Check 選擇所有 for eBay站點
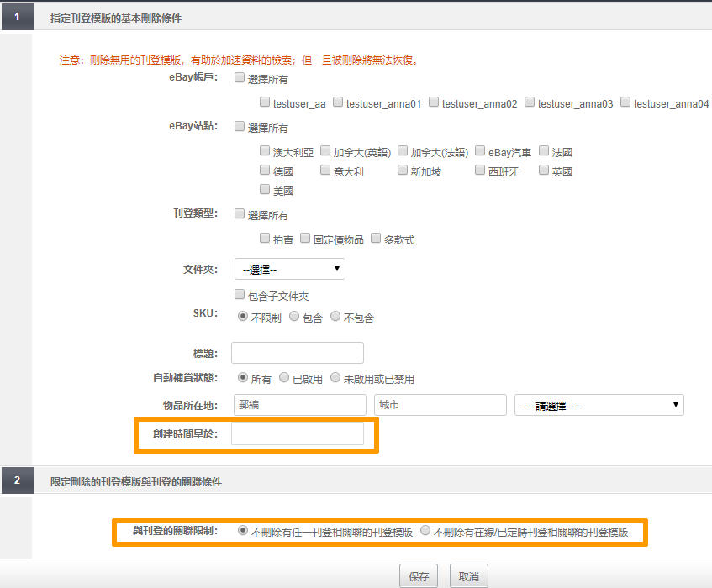This screenshot has height=588, width=712. (x=240, y=126)
